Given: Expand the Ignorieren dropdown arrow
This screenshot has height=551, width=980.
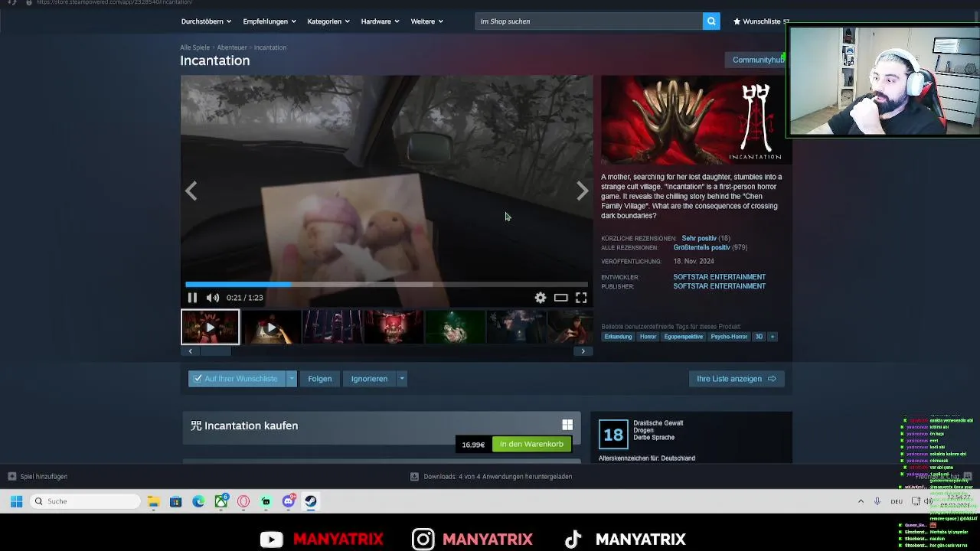Looking at the screenshot, I should 401,379.
